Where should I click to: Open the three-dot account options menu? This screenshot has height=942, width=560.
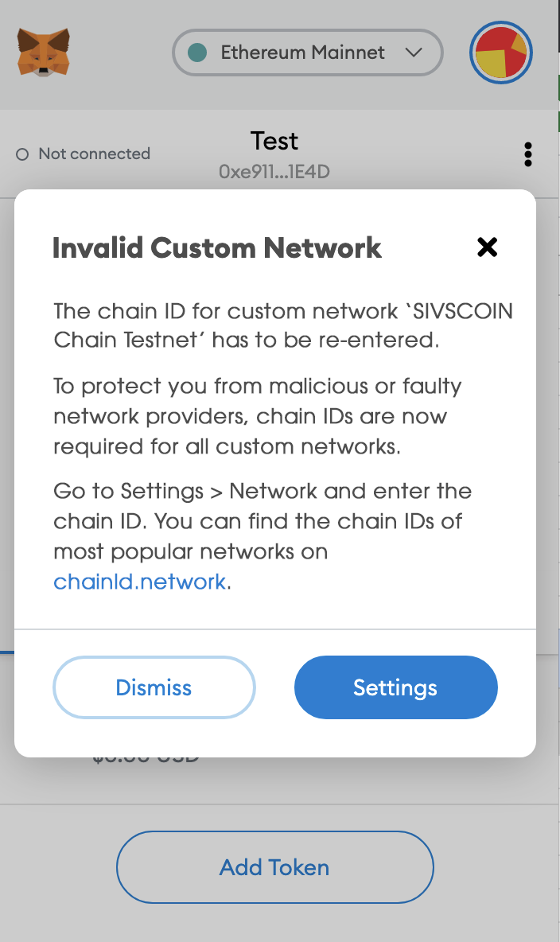point(528,154)
